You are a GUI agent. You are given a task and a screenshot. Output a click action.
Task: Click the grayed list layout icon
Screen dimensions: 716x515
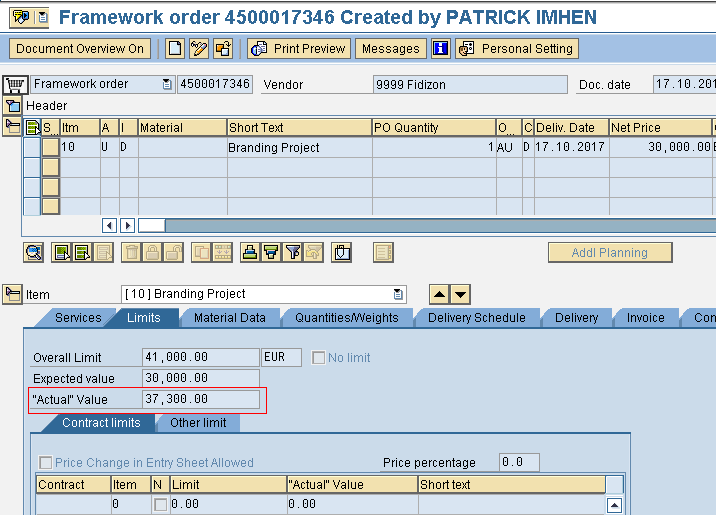tap(383, 252)
